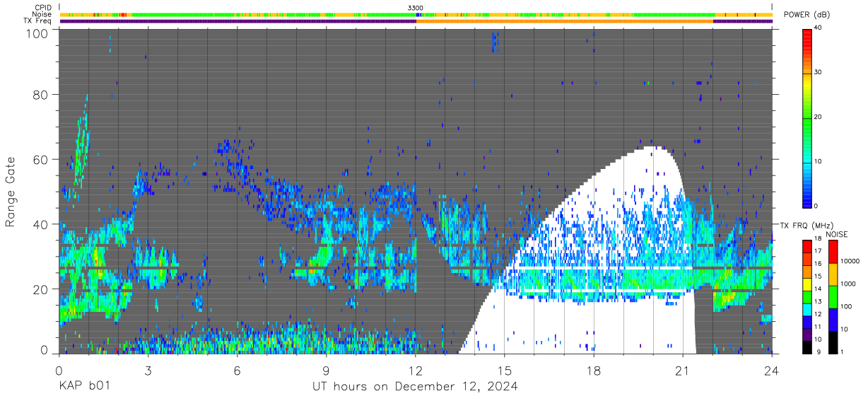Click the 15 hour tick label
Viewport: 868px width, 401px height.
[505, 371]
